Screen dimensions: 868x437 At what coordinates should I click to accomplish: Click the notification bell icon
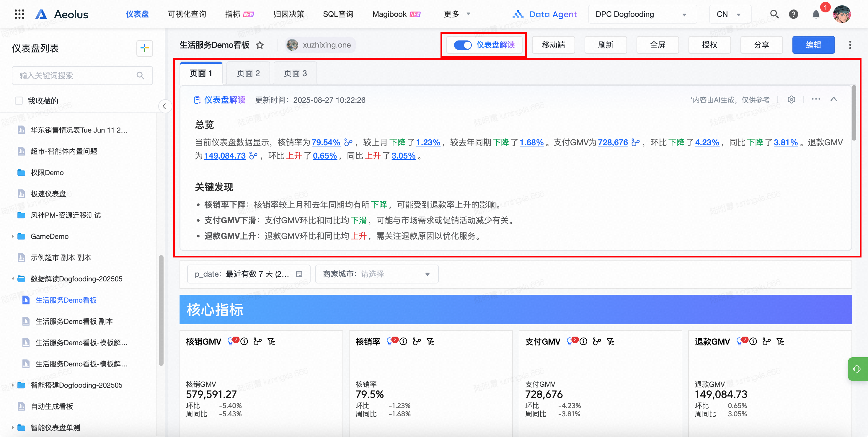click(x=816, y=14)
